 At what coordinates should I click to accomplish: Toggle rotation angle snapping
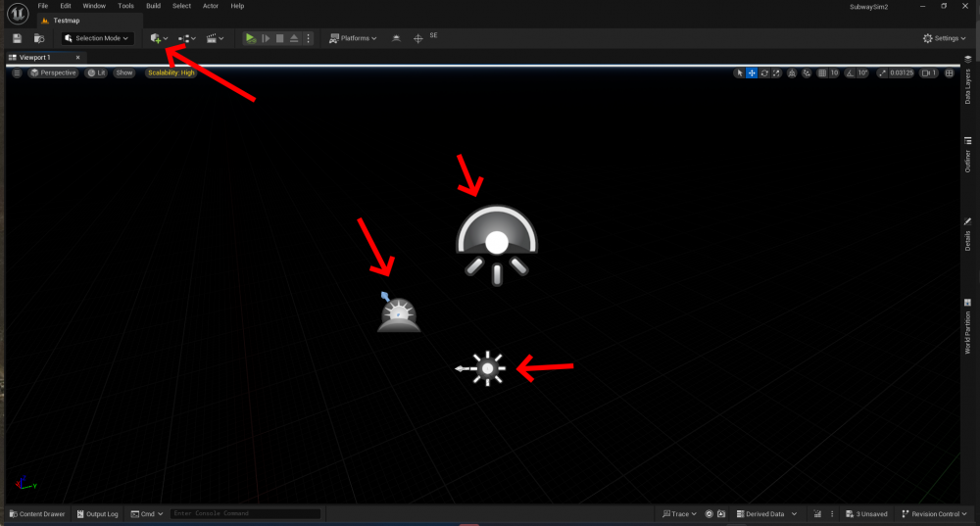click(851, 72)
